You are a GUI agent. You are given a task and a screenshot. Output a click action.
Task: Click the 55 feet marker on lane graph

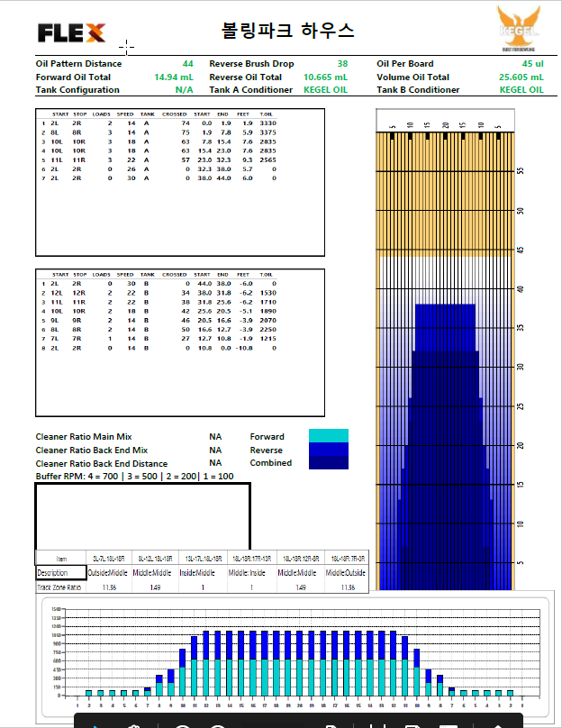(x=521, y=171)
